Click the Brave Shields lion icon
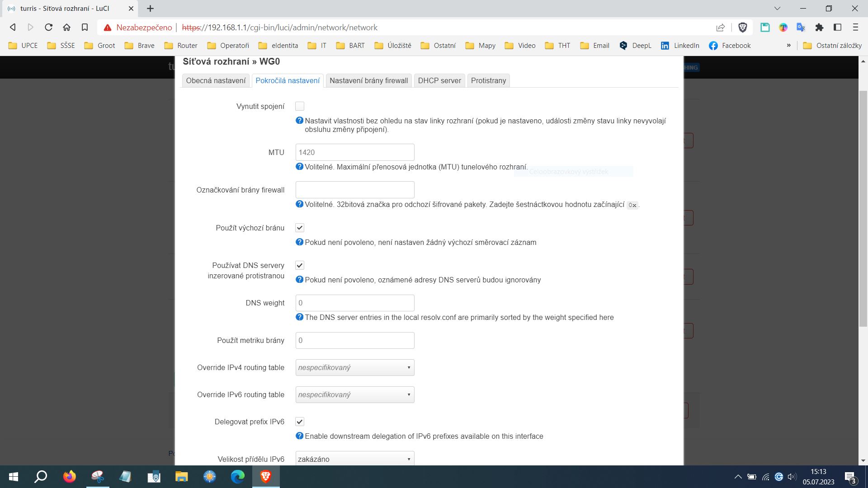The height and width of the screenshot is (488, 868). [x=742, y=28]
